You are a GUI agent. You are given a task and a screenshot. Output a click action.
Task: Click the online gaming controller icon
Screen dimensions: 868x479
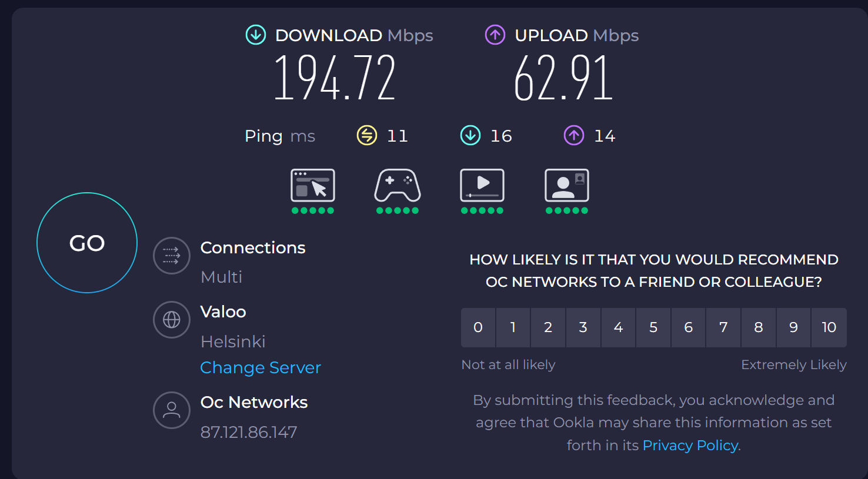[x=398, y=186]
